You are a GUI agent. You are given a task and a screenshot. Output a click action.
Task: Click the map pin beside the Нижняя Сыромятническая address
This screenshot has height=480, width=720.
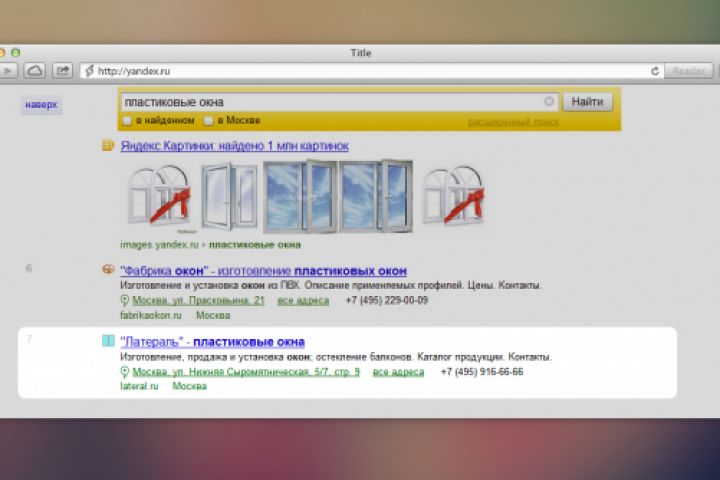(x=124, y=372)
